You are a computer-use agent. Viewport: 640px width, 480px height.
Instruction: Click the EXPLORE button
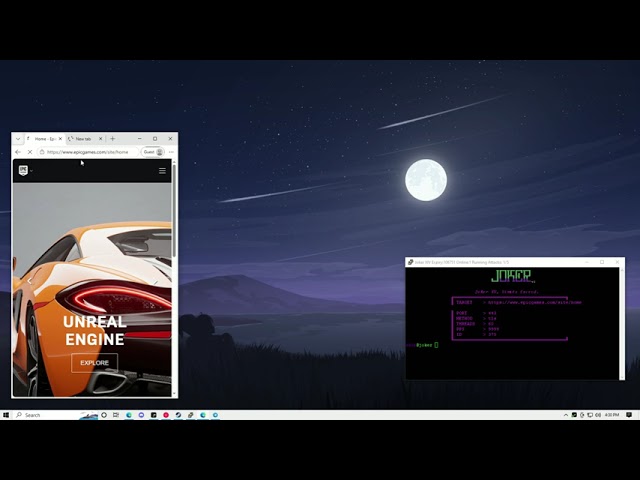(x=94, y=362)
